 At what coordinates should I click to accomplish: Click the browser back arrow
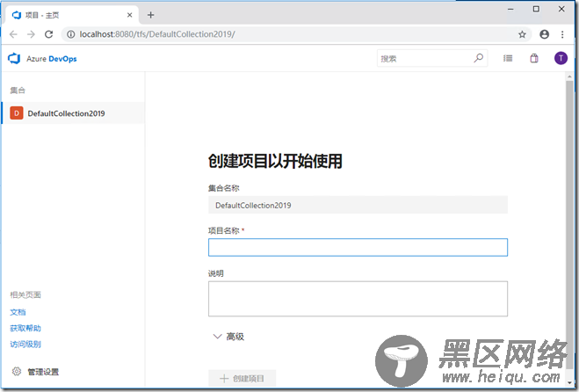pyautogui.click(x=13, y=34)
